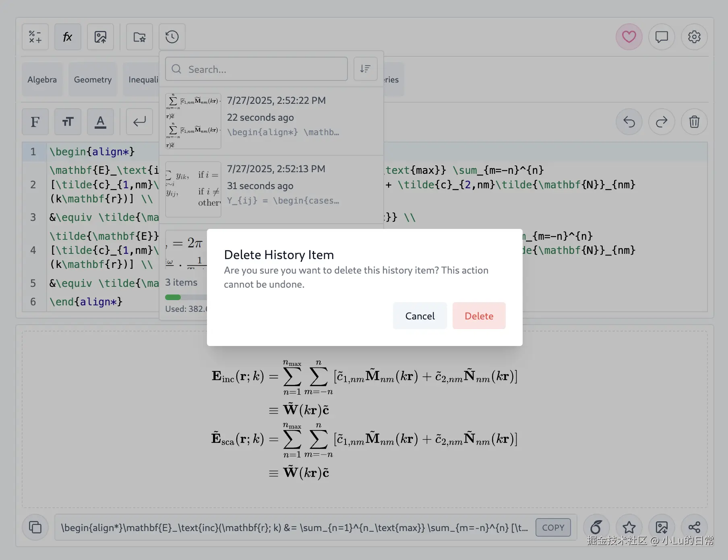Open the font color picker button
Screen dimensions: 728x560
click(x=100, y=121)
